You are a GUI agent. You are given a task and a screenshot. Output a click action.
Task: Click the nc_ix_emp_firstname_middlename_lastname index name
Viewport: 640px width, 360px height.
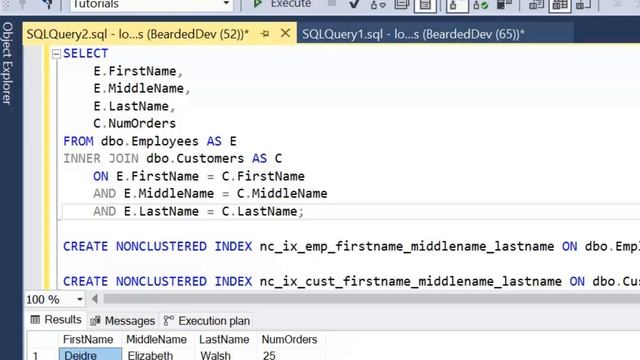click(407, 247)
